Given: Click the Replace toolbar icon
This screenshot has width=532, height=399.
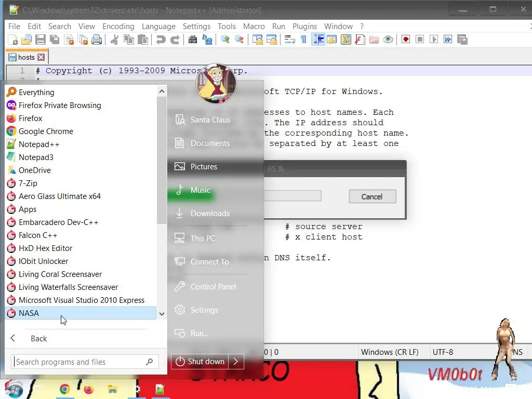Looking at the screenshot, I should 207,39.
